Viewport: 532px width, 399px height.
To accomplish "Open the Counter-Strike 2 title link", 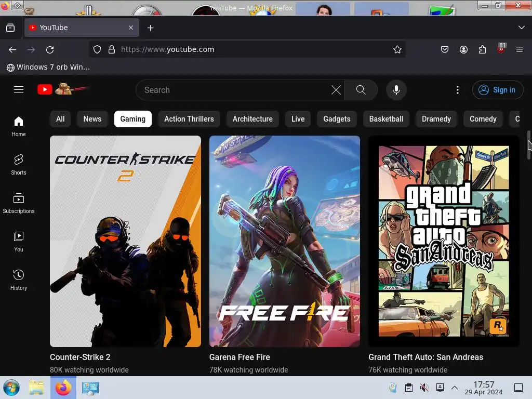I will pos(80,357).
